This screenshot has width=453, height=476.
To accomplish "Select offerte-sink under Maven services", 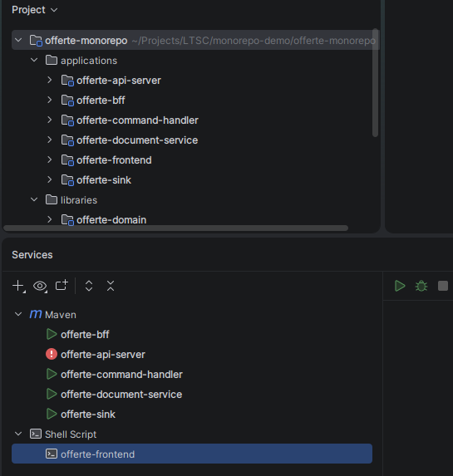I will [x=88, y=415].
